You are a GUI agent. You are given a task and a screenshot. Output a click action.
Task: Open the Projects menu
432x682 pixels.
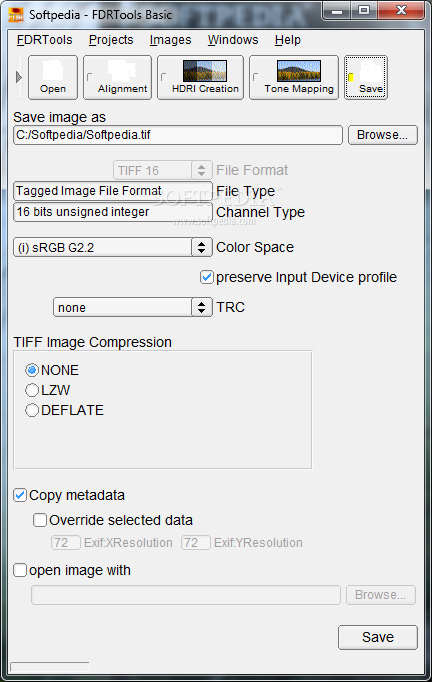[111, 40]
